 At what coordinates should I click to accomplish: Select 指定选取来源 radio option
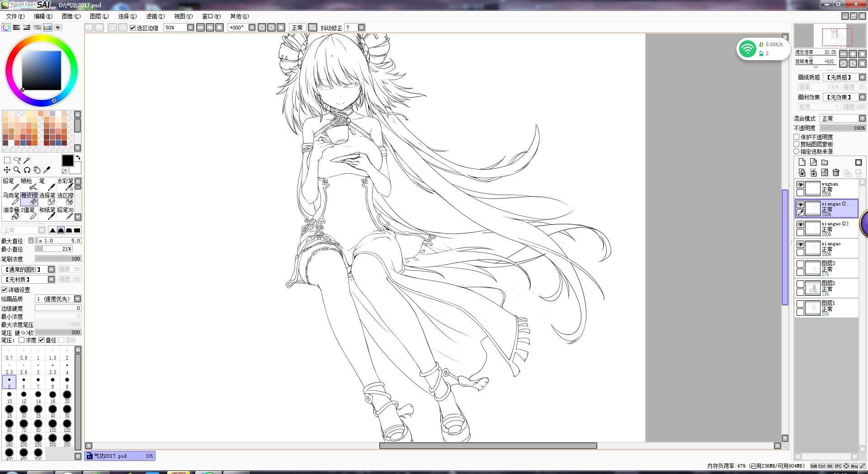[x=797, y=152]
